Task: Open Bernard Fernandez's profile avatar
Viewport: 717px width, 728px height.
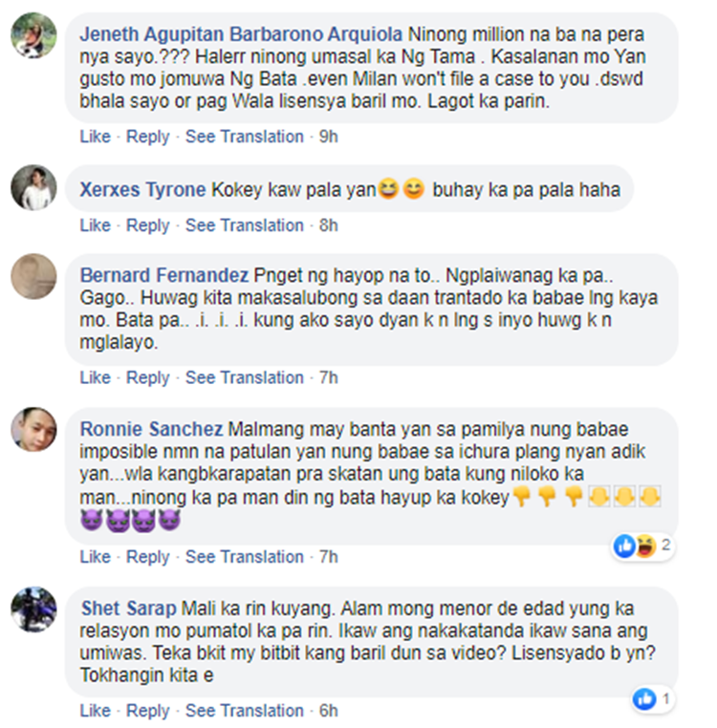Action: pos(33,276)
